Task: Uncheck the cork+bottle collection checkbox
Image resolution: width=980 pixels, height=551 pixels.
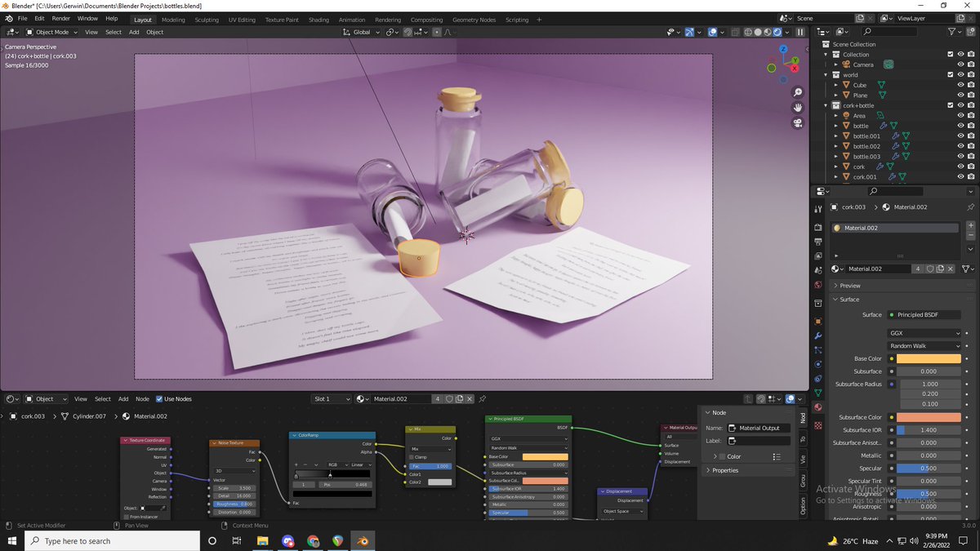Action: (x=950, y=105)
